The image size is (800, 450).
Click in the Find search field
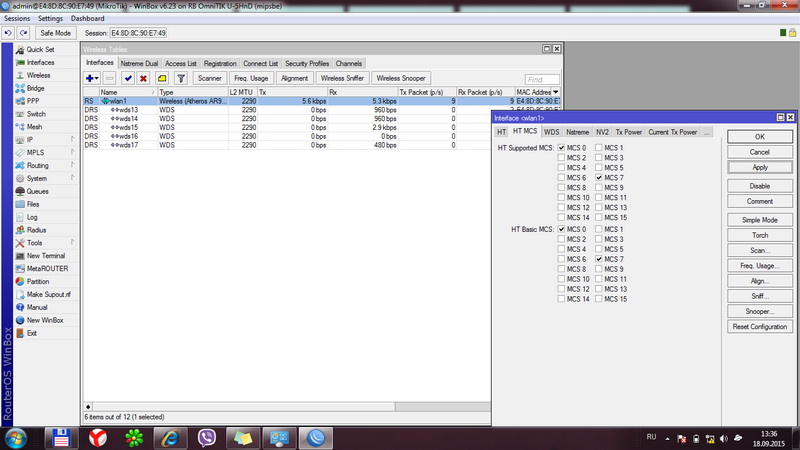[x=542, y=80]
